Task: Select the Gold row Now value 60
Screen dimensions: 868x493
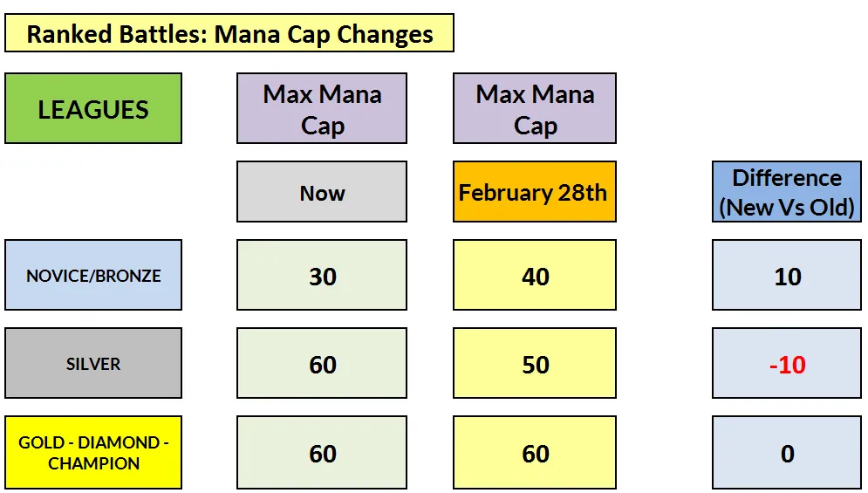Action: click(322, 453)
